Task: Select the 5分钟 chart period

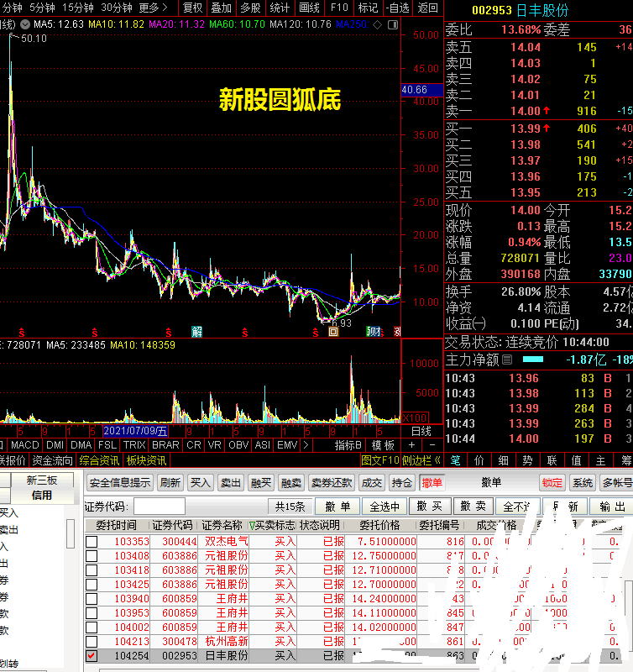Action: [42, 8]
